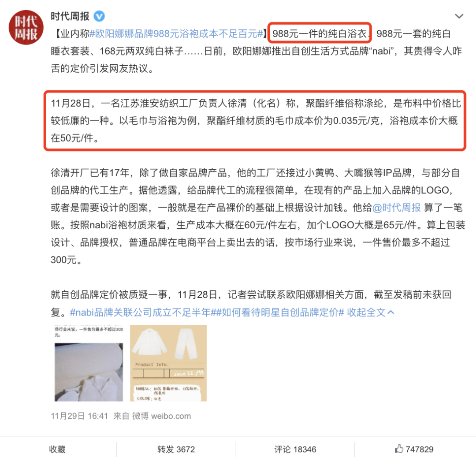This screenshot has height=461, width=476.
Task: Click the 时代周报 account name
Action: click(70, 16)
